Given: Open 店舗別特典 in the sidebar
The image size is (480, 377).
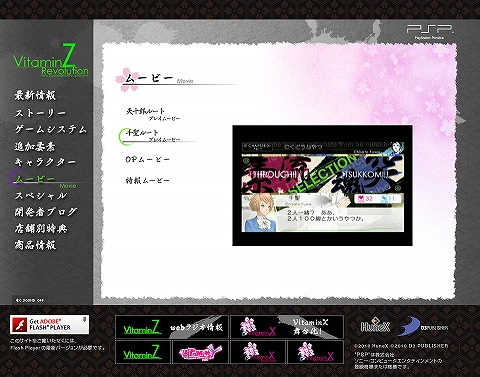Looking at the screenshot, I should pyautogui.click(x=41, y=229).
